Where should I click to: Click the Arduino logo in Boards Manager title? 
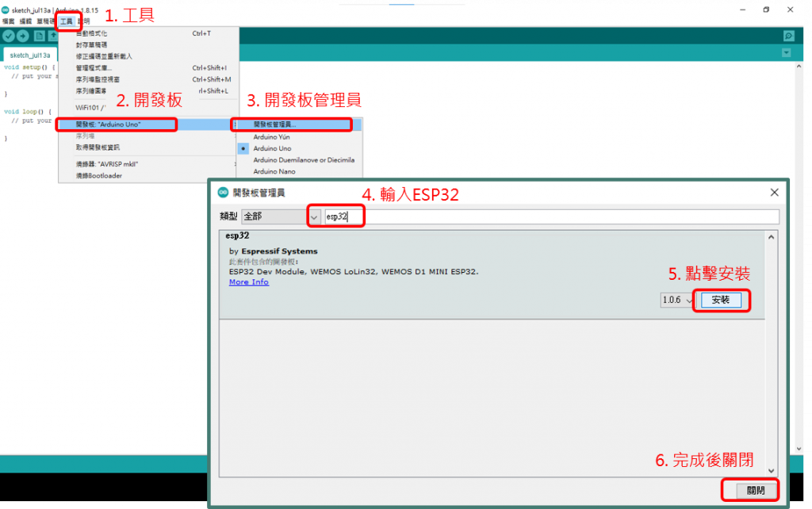[x=223, y=192]
